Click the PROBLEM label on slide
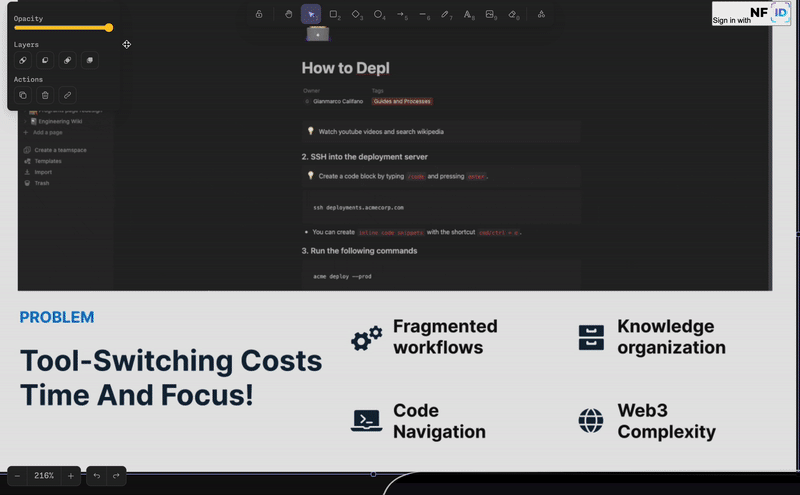Viewport: 800px width, 495px height. pyautogui.click(x=57, y=317)
